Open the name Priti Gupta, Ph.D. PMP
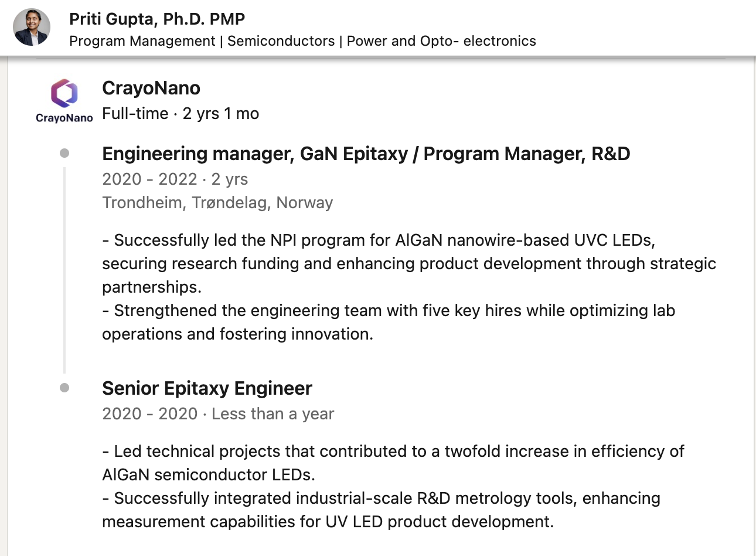Image resolution: width=756 pixels, height=556 pixels. click(157, 19)
